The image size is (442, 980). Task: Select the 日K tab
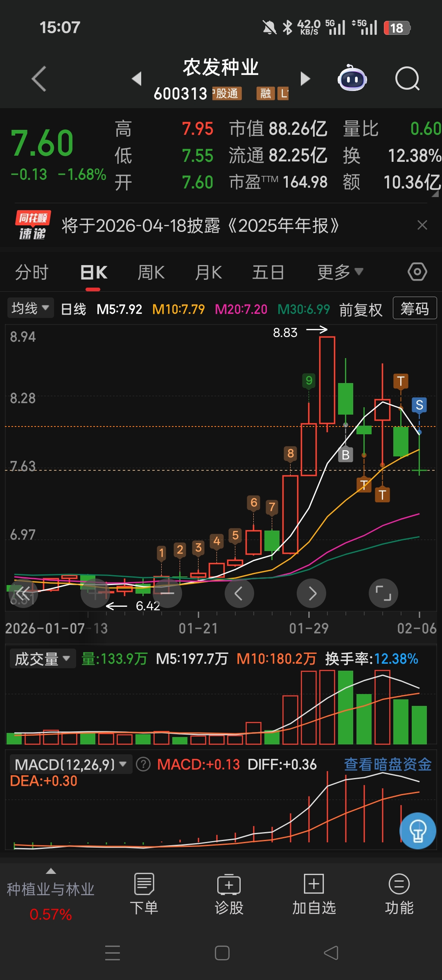point(94,272)
